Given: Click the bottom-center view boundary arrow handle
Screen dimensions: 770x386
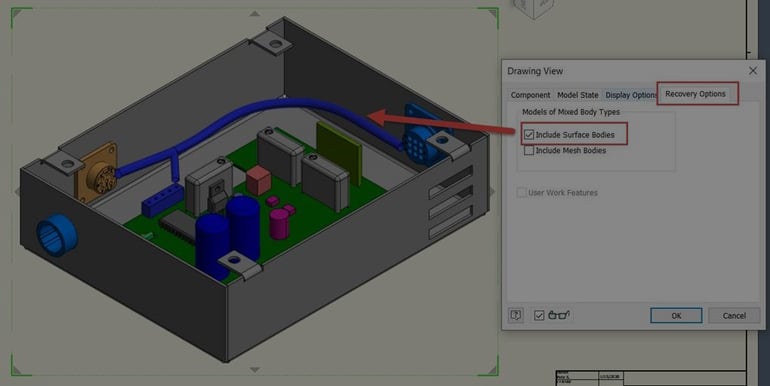Looking at the screenshot, I should point(254,369).
